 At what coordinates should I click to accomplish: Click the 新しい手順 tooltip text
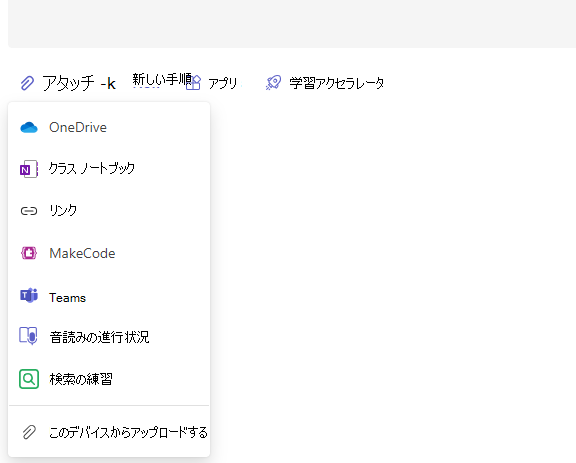coord(162,79)
